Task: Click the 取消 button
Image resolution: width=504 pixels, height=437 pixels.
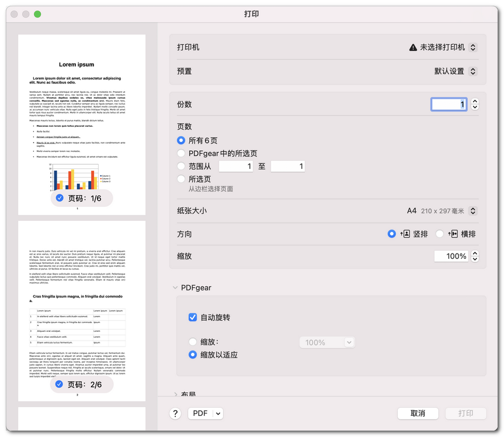Action: coord(418,413)
